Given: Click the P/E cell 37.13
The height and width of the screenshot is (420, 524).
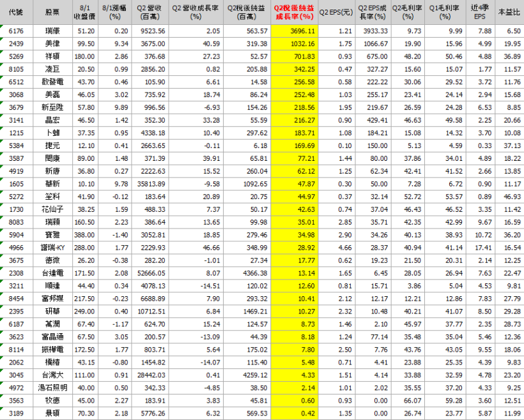Looking at the screenshot, I should click(509, 146).
